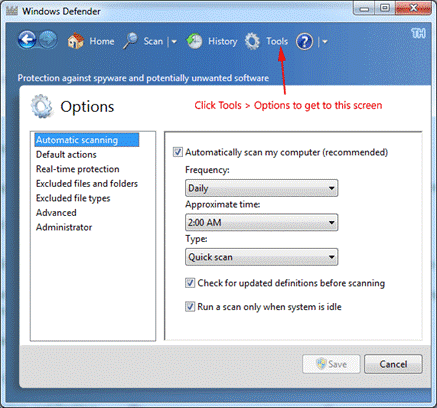Screen dimensions: 437x408
Task: Open the Type dropdown showing Quick scan
Action: [x=261, y=257]
